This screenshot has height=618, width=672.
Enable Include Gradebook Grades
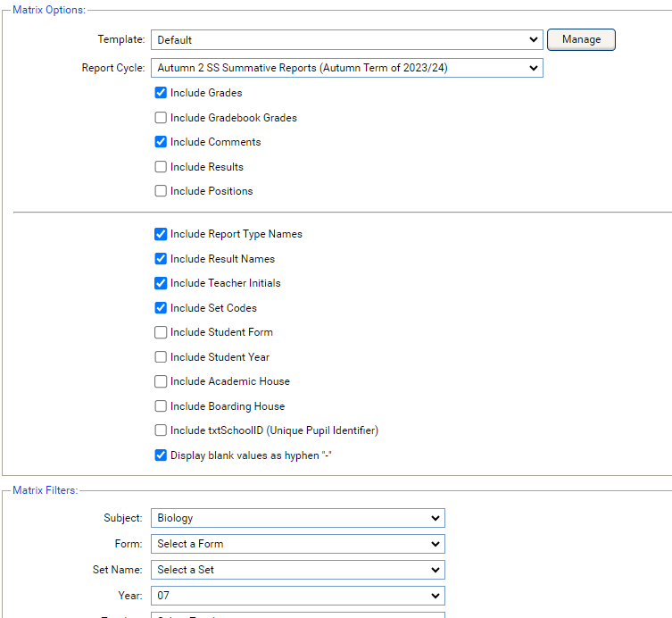pos(161,118)
